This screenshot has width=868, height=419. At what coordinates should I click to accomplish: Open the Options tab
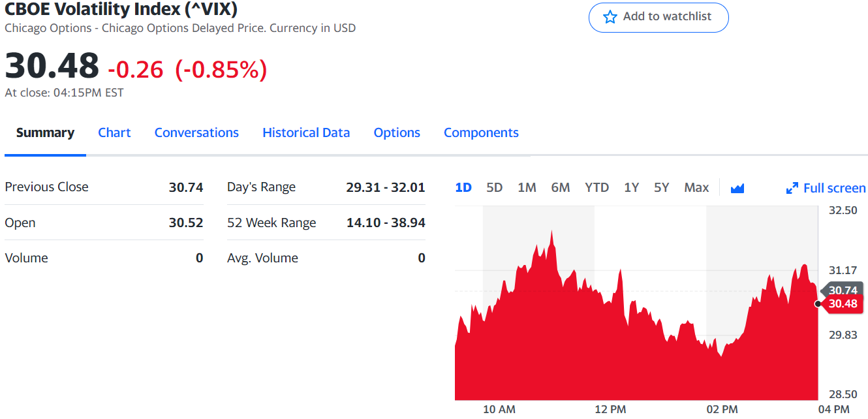pos(397,132)
